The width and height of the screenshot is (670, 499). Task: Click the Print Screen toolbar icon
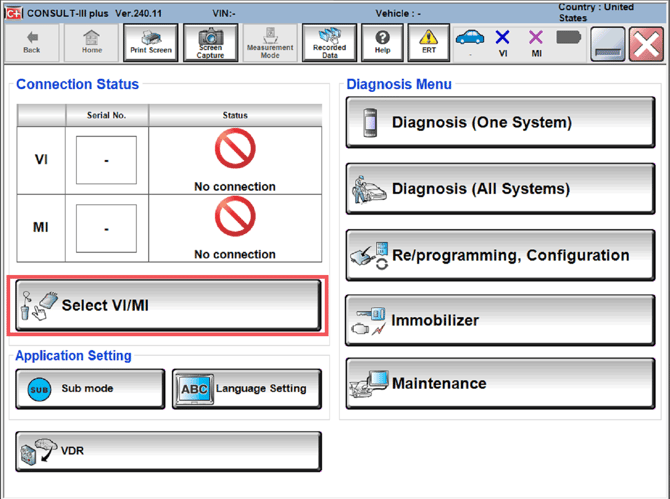tap(151, 42)
